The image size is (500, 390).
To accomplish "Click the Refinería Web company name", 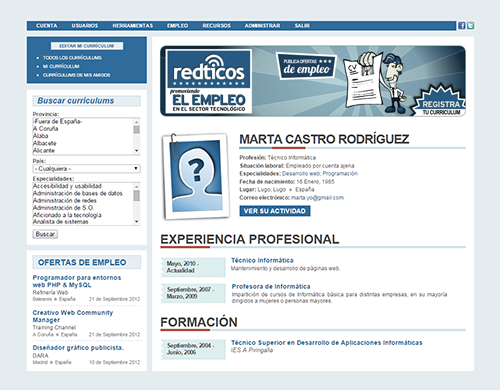I will 50,292.
